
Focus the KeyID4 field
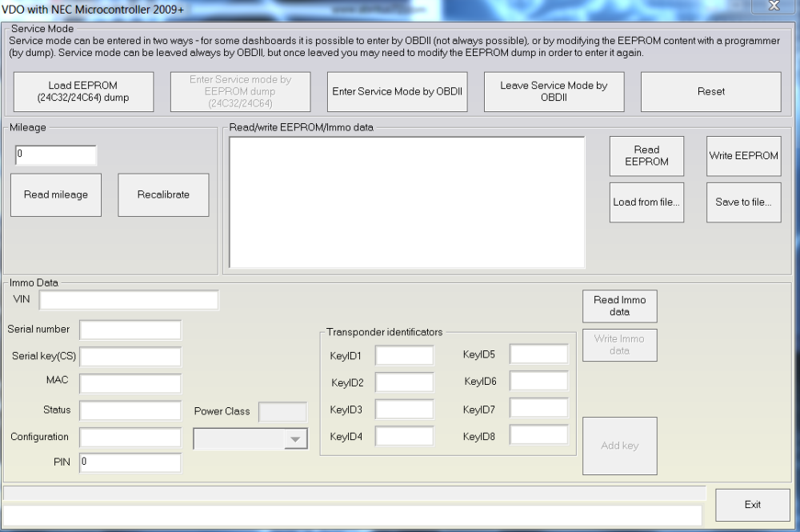[404, 436]
